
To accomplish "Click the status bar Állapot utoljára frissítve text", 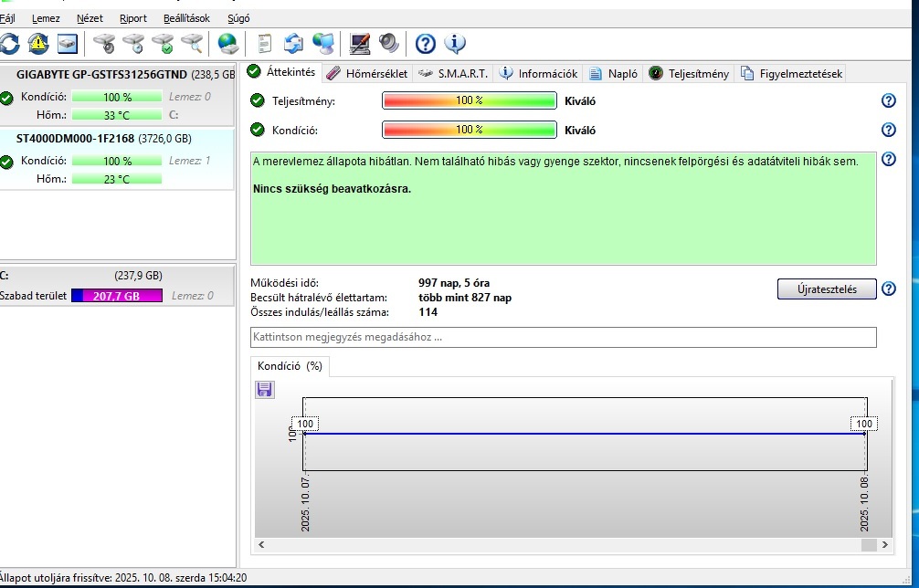I will (x=121, y=577).
